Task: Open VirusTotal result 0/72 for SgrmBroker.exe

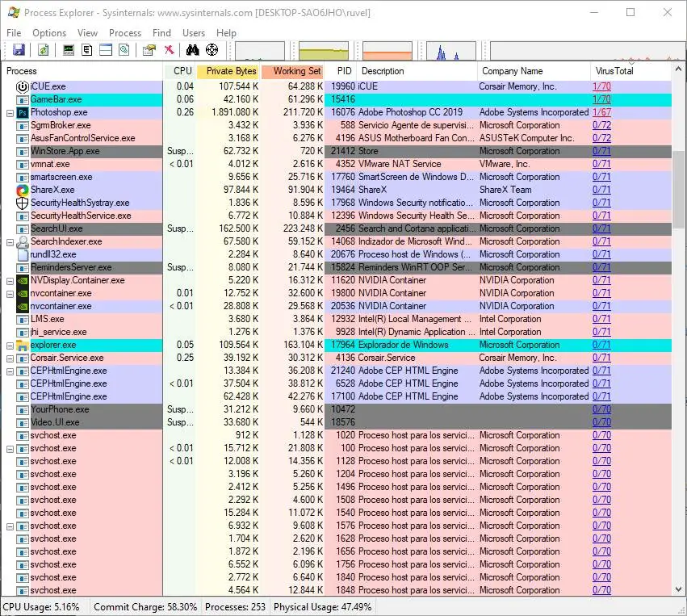Action: click(x=601, y=125)
